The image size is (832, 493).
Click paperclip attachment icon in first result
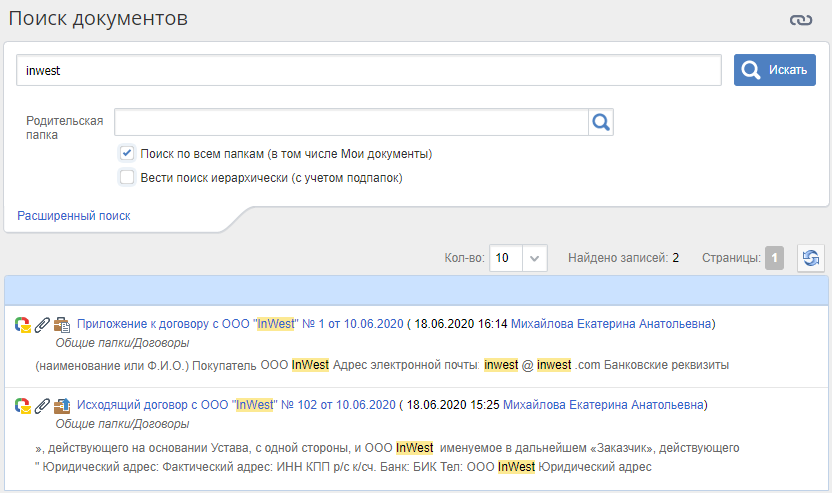41,325
